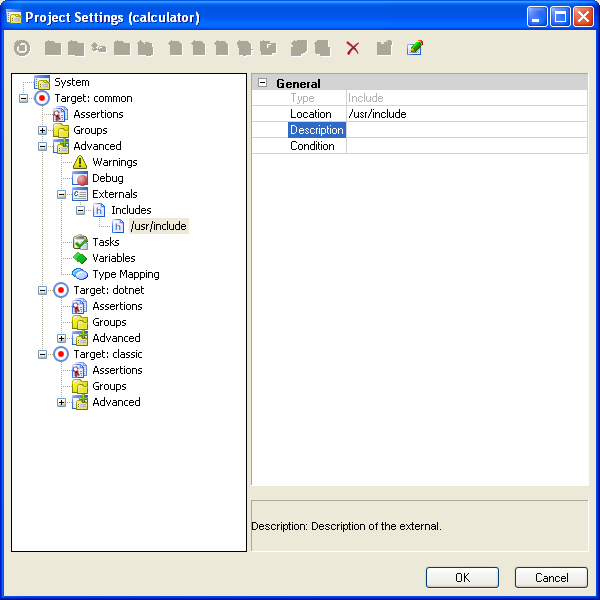Collapse the Externals tree node

point(62,194)
